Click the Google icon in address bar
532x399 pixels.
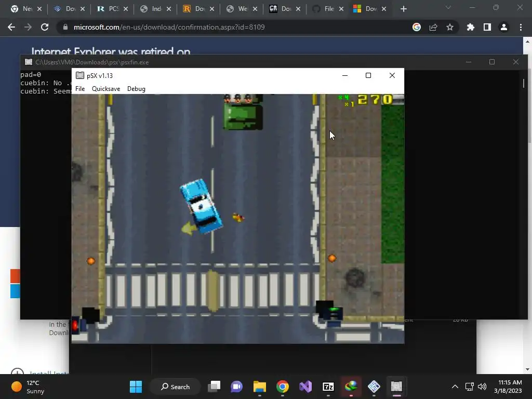point(417,27)
